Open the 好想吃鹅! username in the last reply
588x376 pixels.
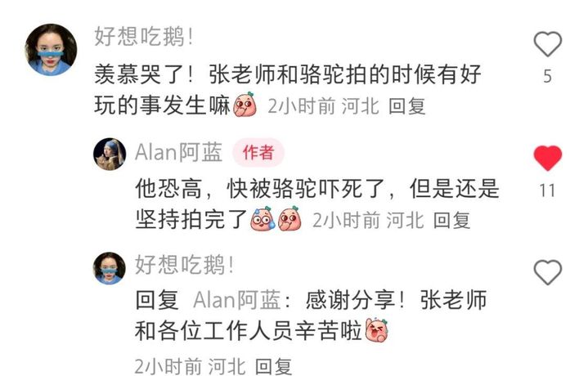185,265
